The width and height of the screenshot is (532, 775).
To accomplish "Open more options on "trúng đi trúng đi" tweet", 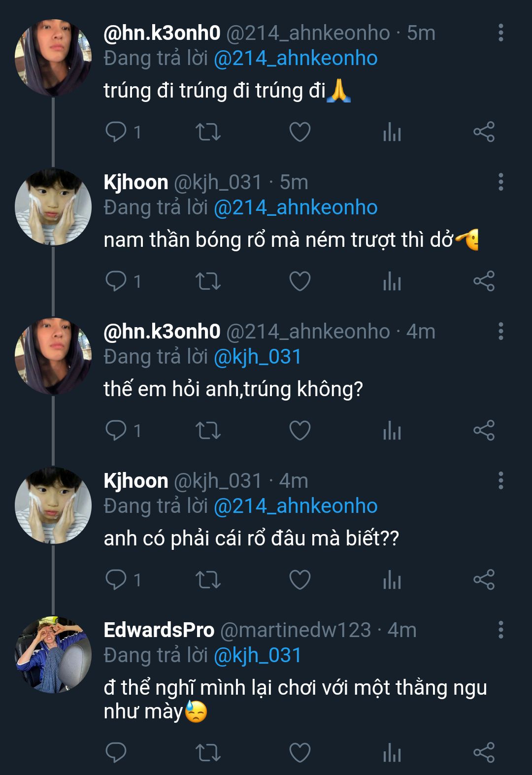I will point(500,33).
